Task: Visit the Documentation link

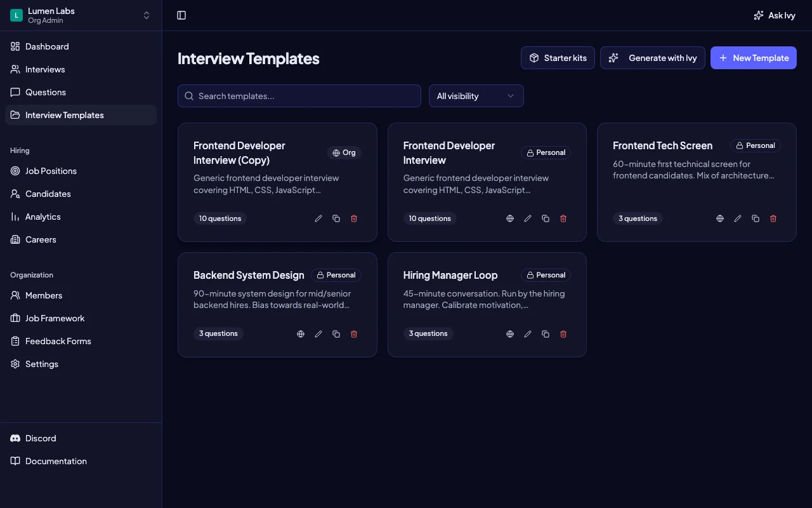Action: tap(81, 461)
